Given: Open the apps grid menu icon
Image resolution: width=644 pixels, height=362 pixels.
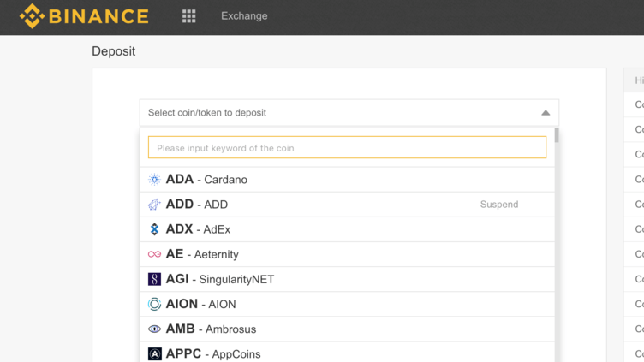Looking at the screenshot, I should 189,16.
